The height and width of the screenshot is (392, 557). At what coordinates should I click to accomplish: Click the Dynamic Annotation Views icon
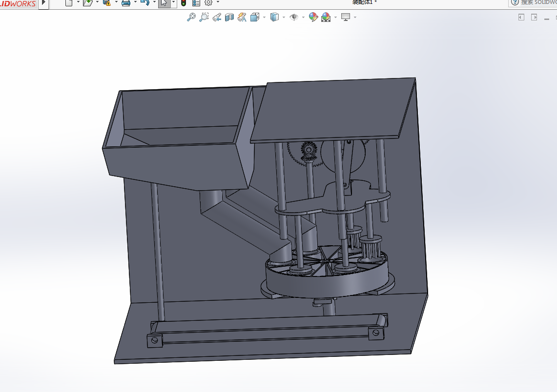click(x=242, y=17)
